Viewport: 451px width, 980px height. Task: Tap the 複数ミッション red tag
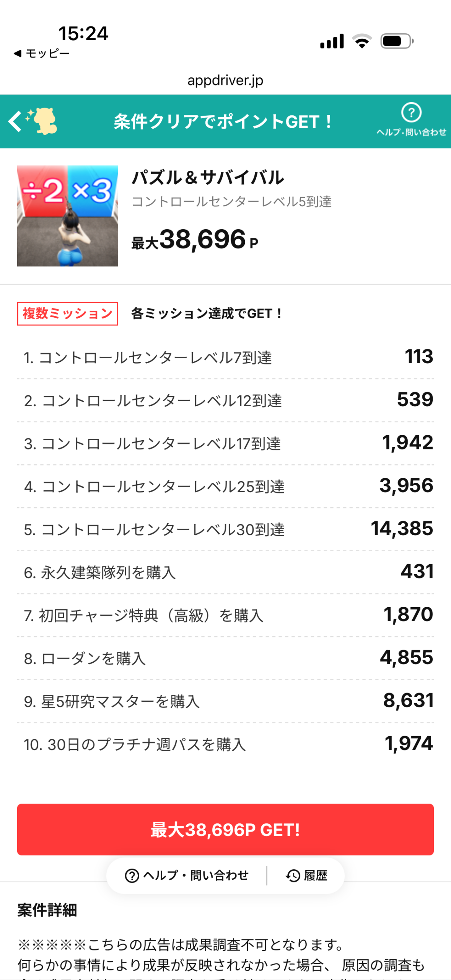68,314
